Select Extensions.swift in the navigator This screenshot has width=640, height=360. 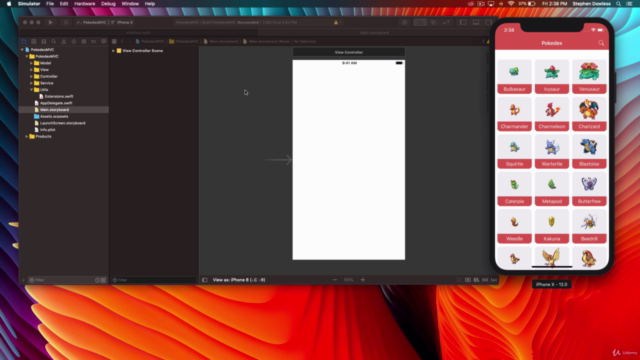pyautogui.click(x=59, y=96)
